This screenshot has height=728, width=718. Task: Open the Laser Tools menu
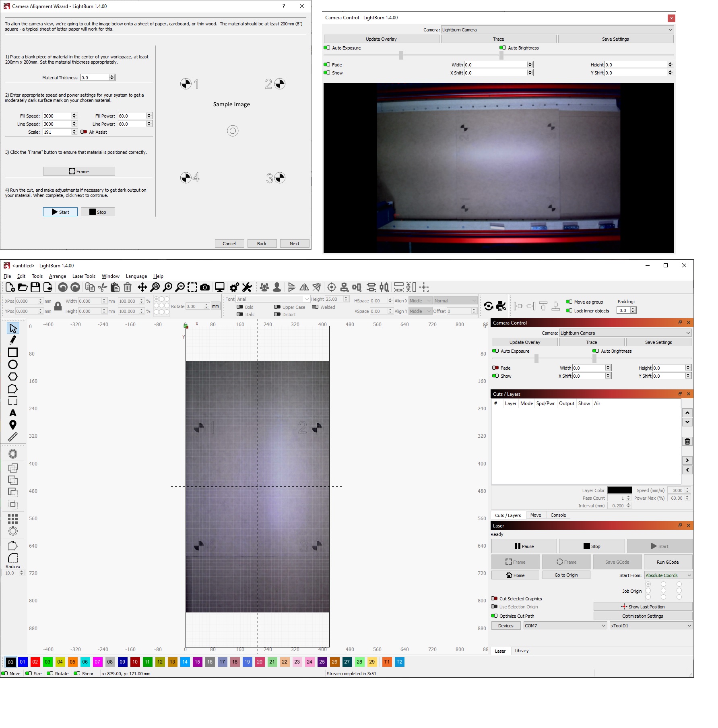click(x=84, y=276)
